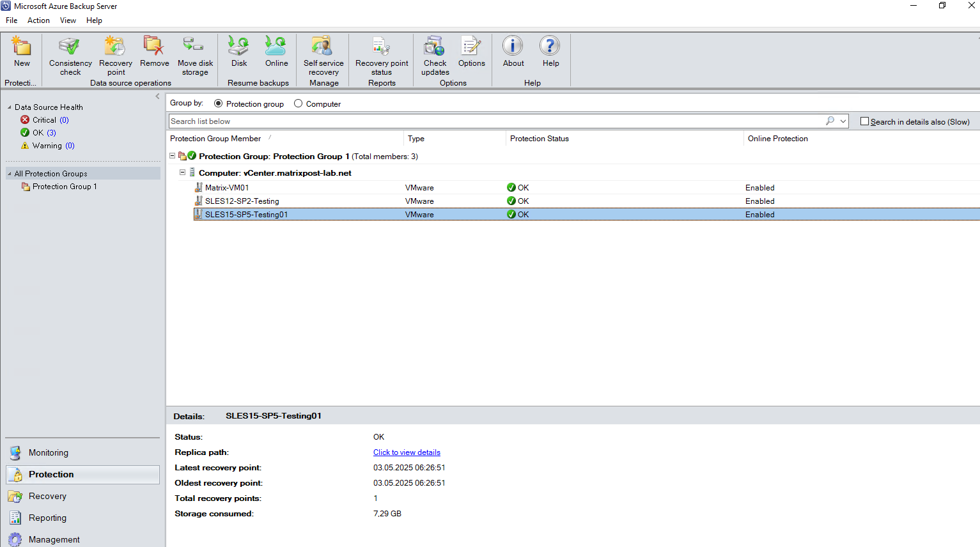This screenshot has height=547, width=980.
Task: Select Protection group radio button
Action: point(219,104)
